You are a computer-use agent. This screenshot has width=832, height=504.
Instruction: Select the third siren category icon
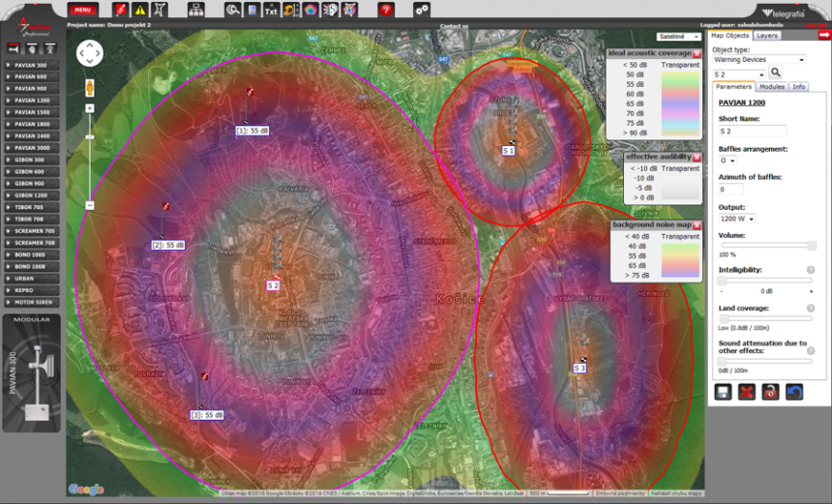(50, 48)
